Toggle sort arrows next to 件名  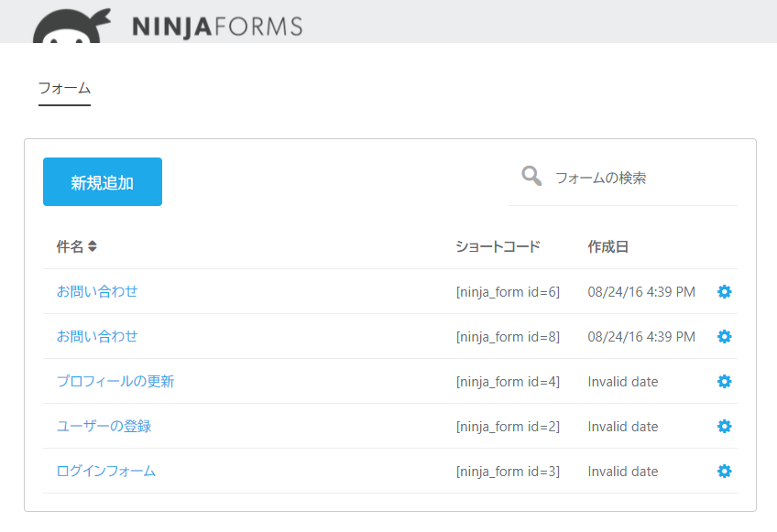93,246
